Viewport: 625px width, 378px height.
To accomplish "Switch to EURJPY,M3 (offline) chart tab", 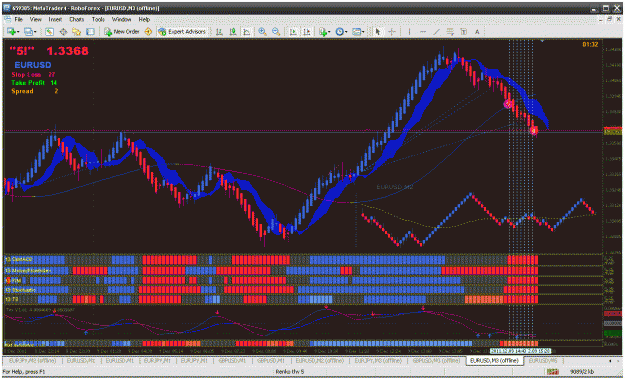I will click(x=378, y=360).
